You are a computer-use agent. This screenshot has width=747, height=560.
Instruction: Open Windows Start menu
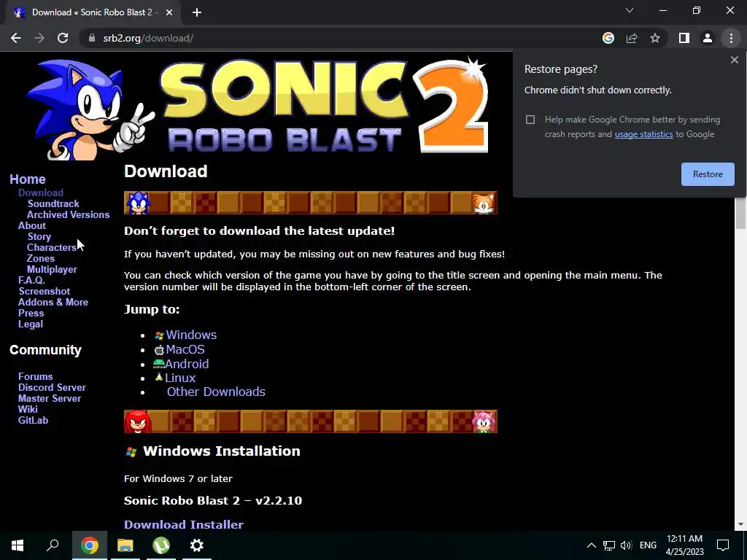click(18, 545)
